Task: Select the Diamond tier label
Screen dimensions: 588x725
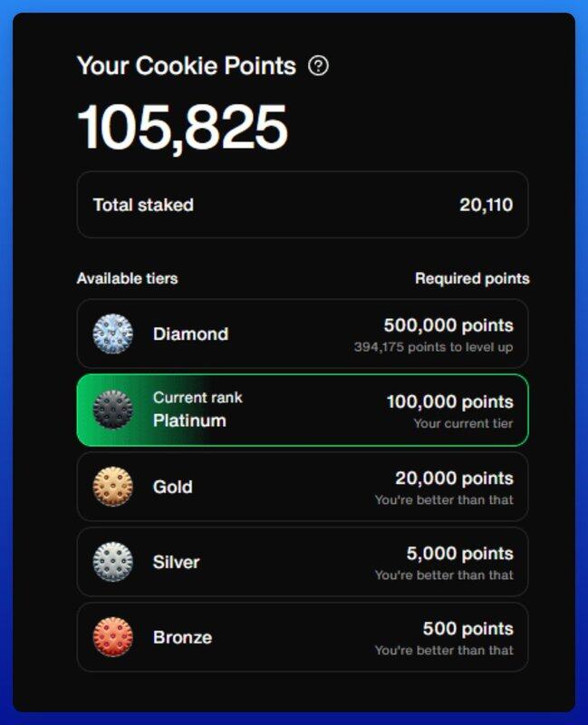Action: pos(190,334)
